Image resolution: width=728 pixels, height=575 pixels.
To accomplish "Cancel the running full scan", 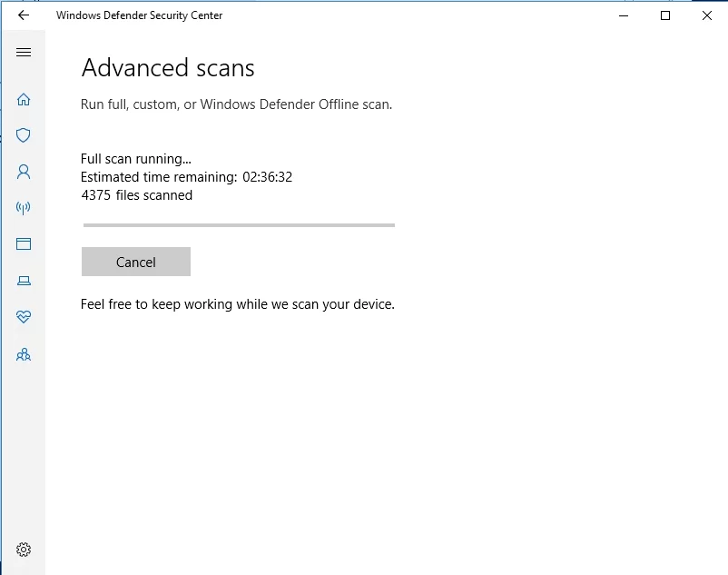I will point(136,262).
